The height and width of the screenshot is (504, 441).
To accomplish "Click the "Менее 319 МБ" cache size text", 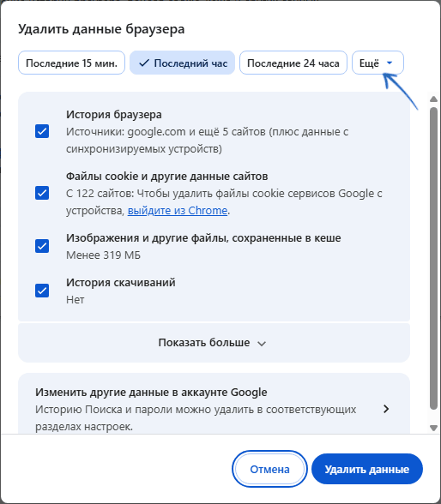I will (103, 255).
